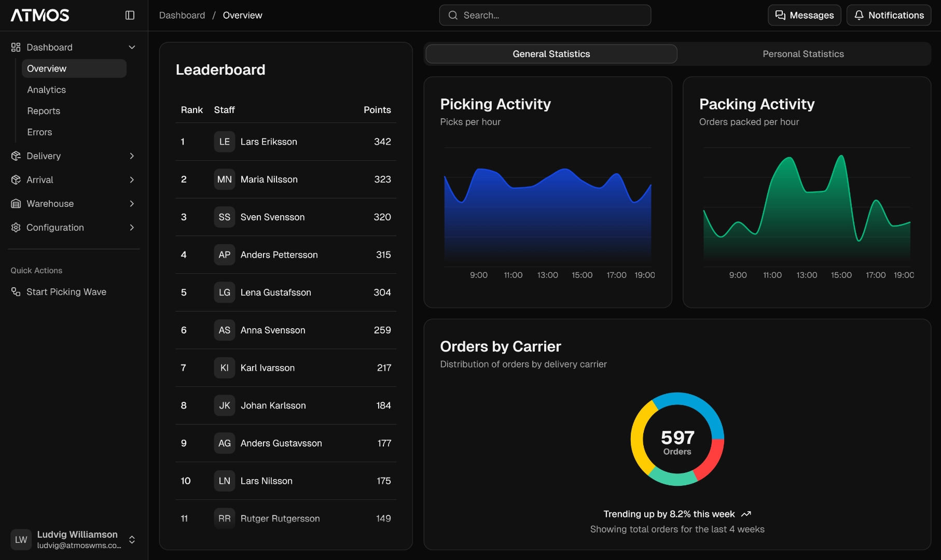Click the Arrival box icon
This screenshot has width=941, height=560.
pos(16,180)
